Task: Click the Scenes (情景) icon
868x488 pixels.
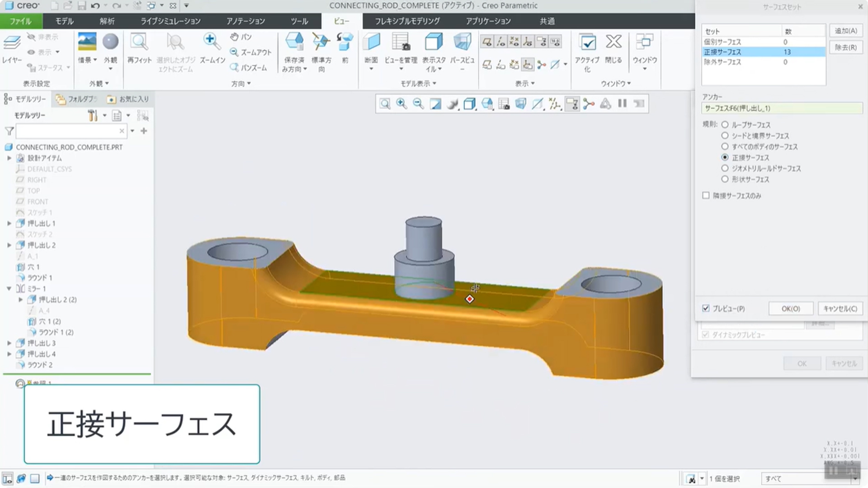Action: click(x=87, y=42)
